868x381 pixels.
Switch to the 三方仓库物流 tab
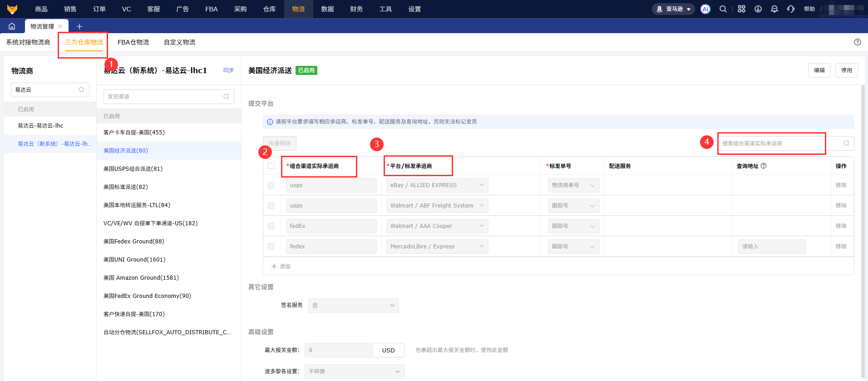(x=84, y=42)
